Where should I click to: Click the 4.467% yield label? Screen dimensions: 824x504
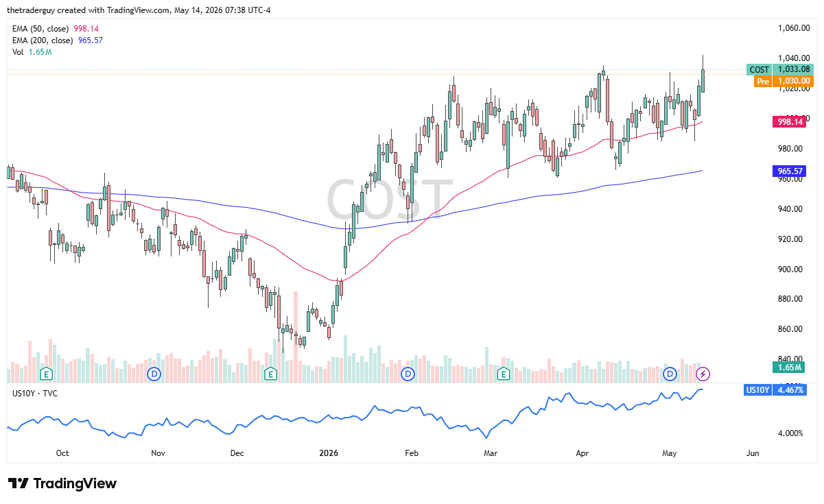click(791, 390)
